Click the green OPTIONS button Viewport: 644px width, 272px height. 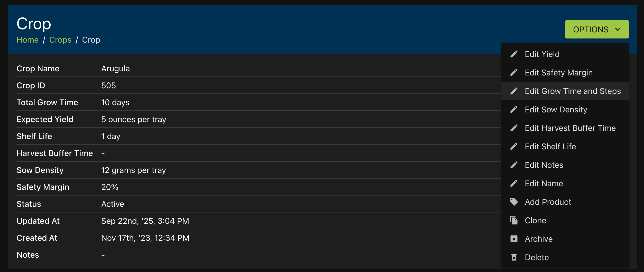coord(597,30)
